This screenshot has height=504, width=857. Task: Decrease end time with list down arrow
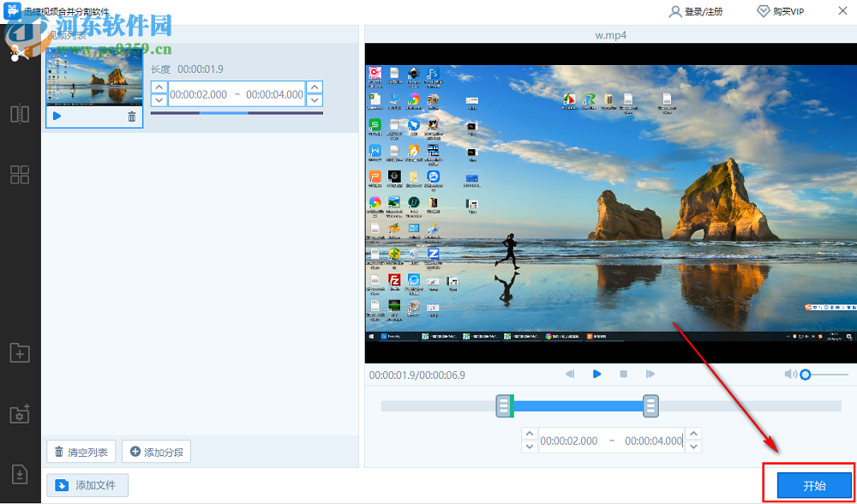315,100
